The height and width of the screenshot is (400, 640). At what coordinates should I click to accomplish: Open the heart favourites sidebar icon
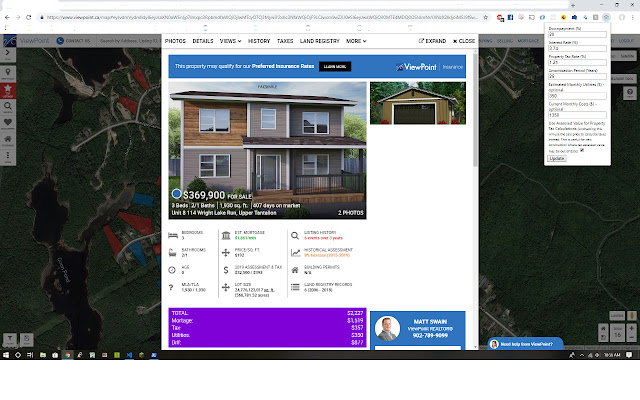(x=8, y=122)
